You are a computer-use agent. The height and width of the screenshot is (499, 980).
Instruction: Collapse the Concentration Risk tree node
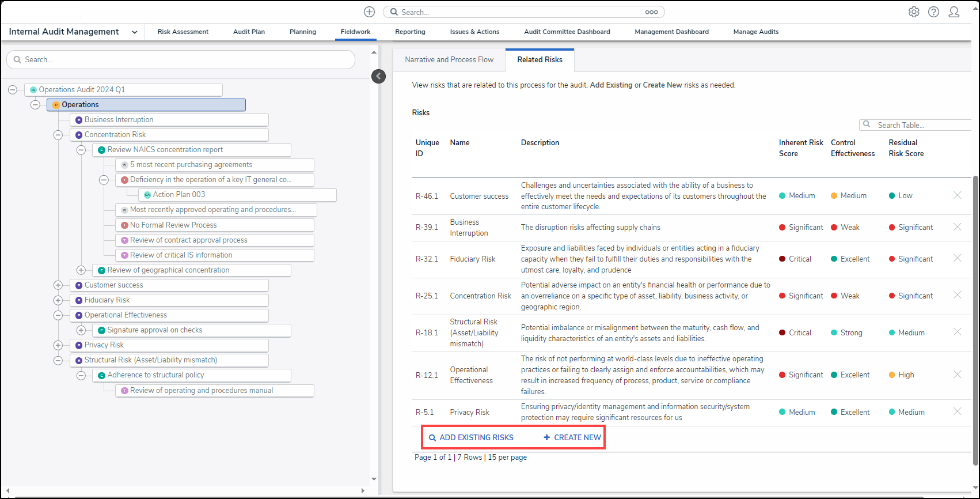[58, 135]
